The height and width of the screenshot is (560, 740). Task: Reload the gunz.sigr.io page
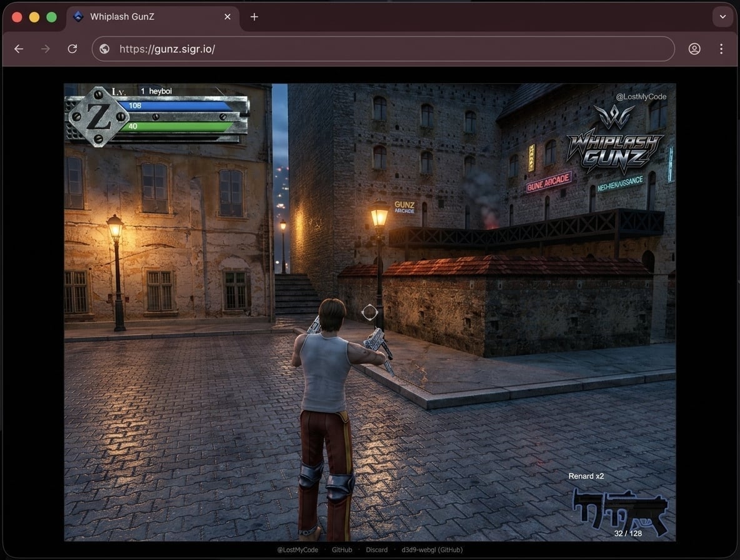tap(72, 49)
